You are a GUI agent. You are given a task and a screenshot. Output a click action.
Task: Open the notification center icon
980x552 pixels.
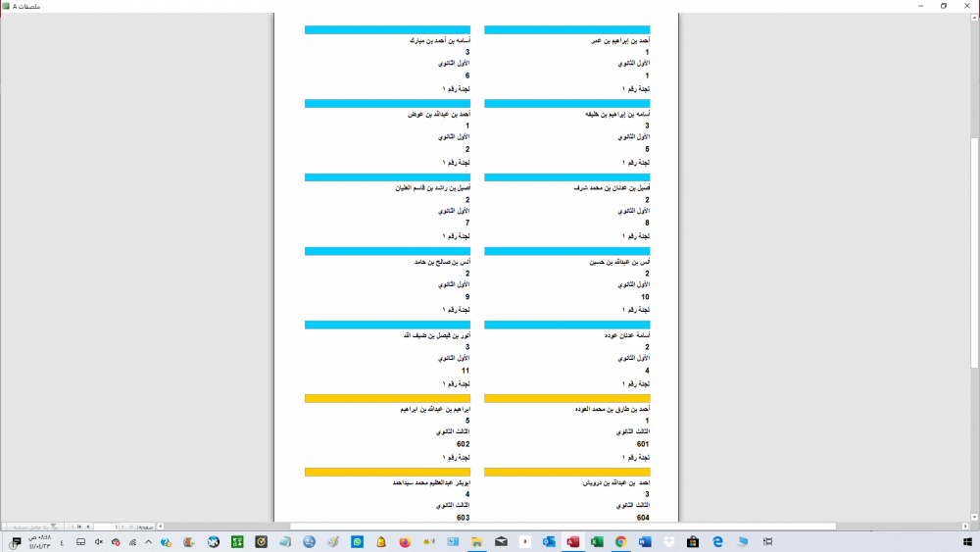pos(16,542)
